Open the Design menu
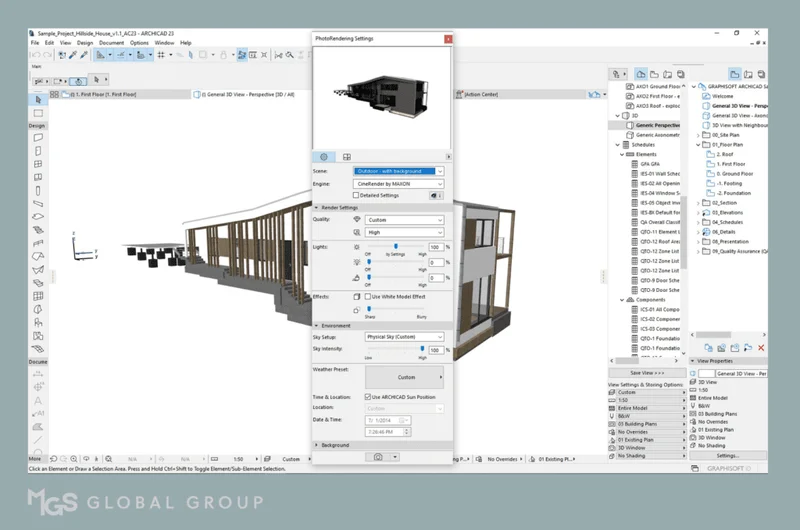 (85, 43)
